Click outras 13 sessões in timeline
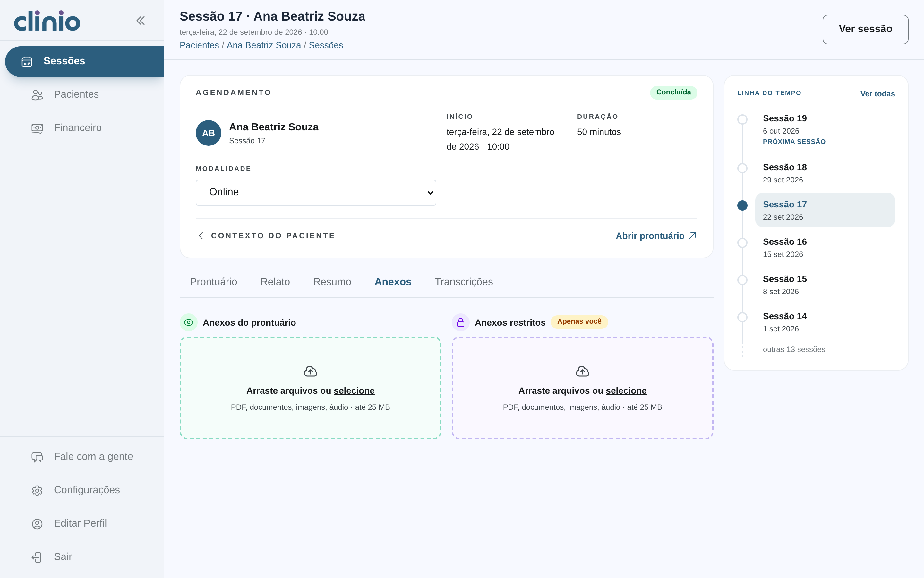Image resolution: width=924 pixels, height=578 pixels. 794,349
